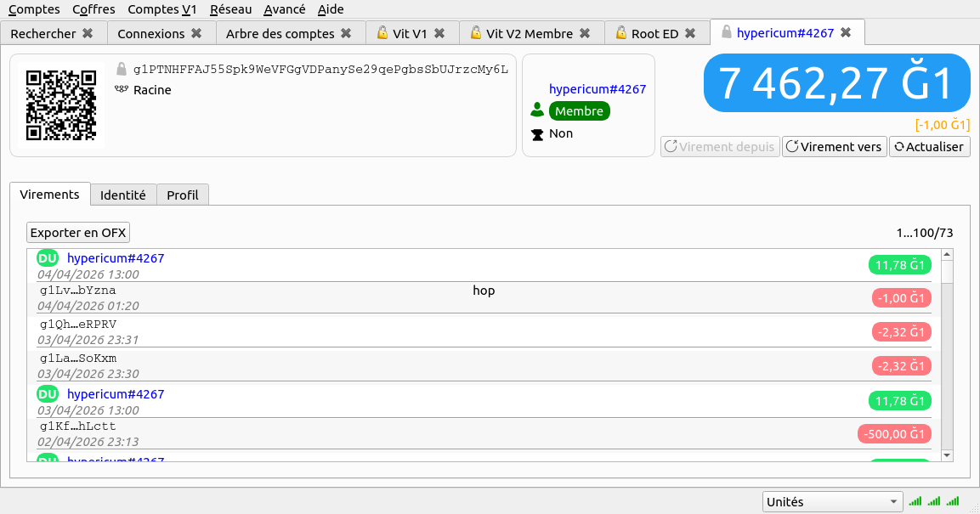Open the Unités dropdown
The width and height of the screenshot is (980, 514).
(832, 501)
